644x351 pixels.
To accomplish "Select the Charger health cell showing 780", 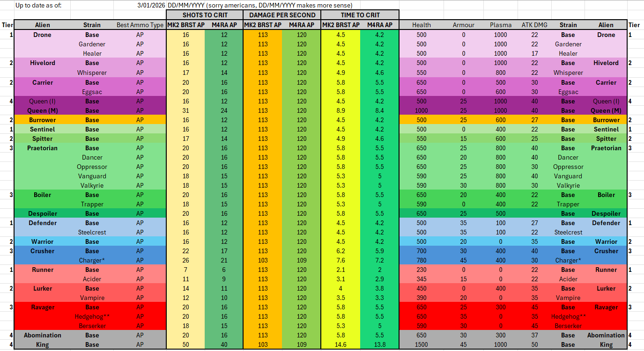I will pos(421,260).
